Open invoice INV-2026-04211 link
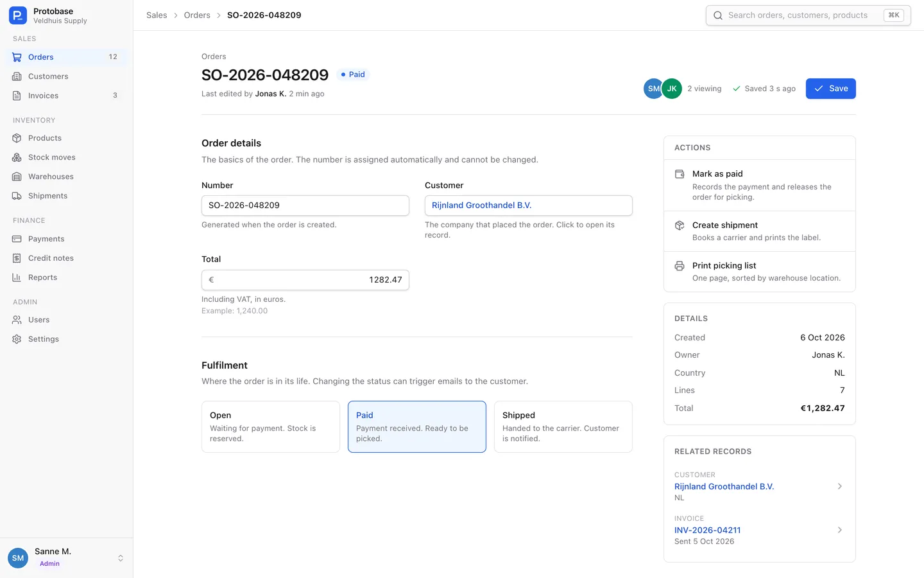The image size is (924, 578). coord(707,530)
